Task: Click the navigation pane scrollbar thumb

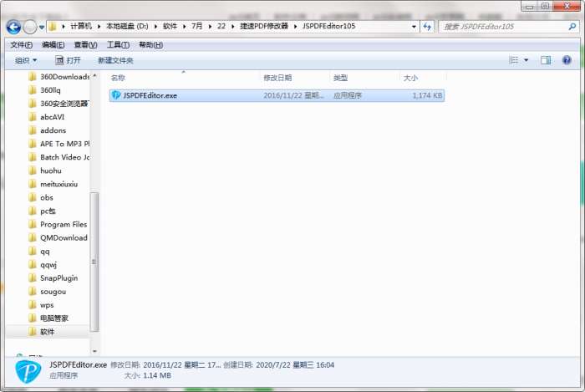Action: click(x=94, y=262)
